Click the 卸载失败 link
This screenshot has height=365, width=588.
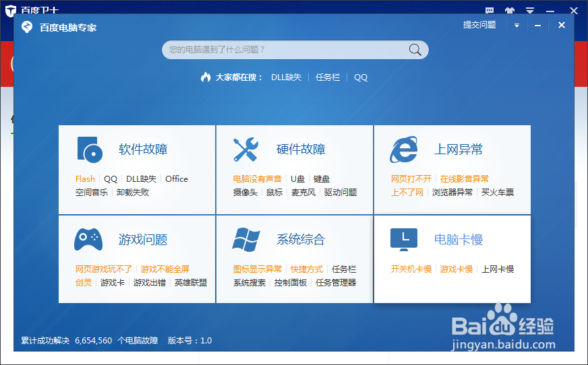pyautogui.click(x=133, y=193)
